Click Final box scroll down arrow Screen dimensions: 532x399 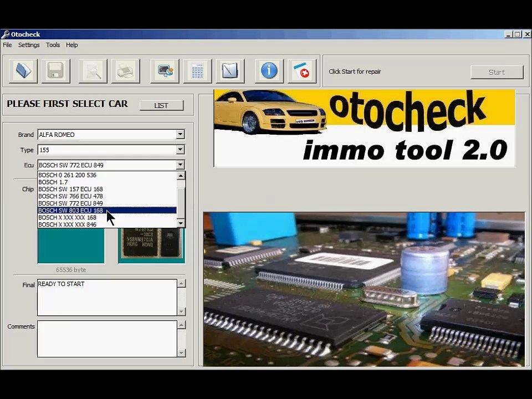pyautogui.click(x=182, y=311)
